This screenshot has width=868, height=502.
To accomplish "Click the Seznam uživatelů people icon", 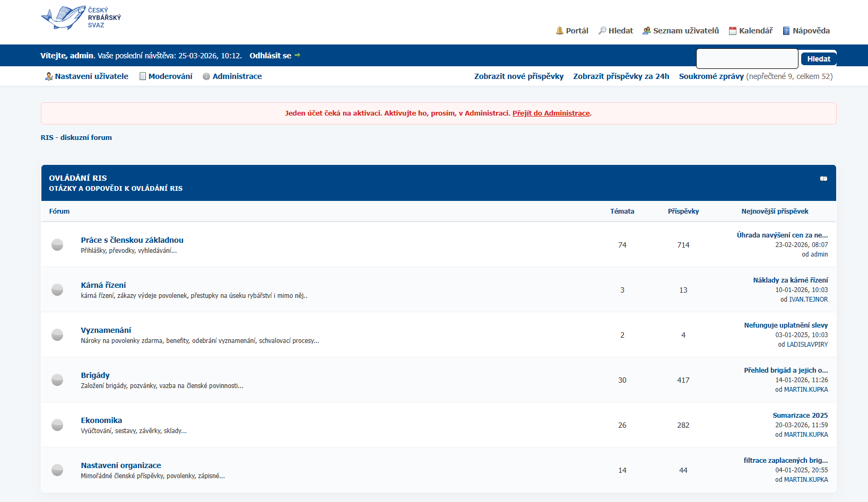I will [x=646, y=31].
